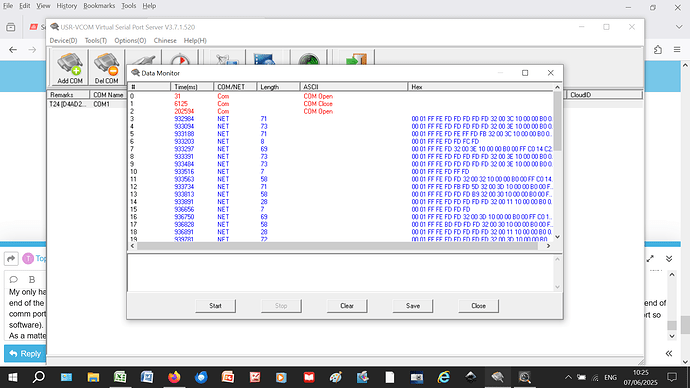Viewport: 690px width, 388px height.
Task: Click the Add COM toolbar icon
Action: 70,67
